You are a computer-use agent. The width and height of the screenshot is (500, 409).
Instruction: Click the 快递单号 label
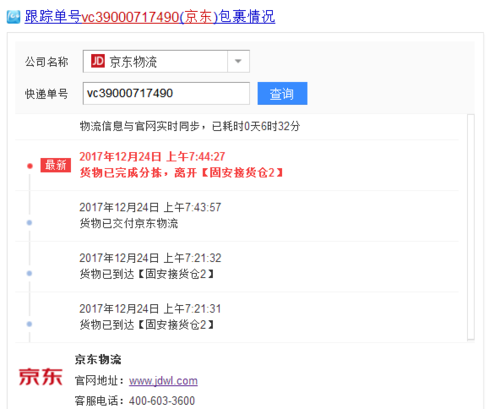47,94
